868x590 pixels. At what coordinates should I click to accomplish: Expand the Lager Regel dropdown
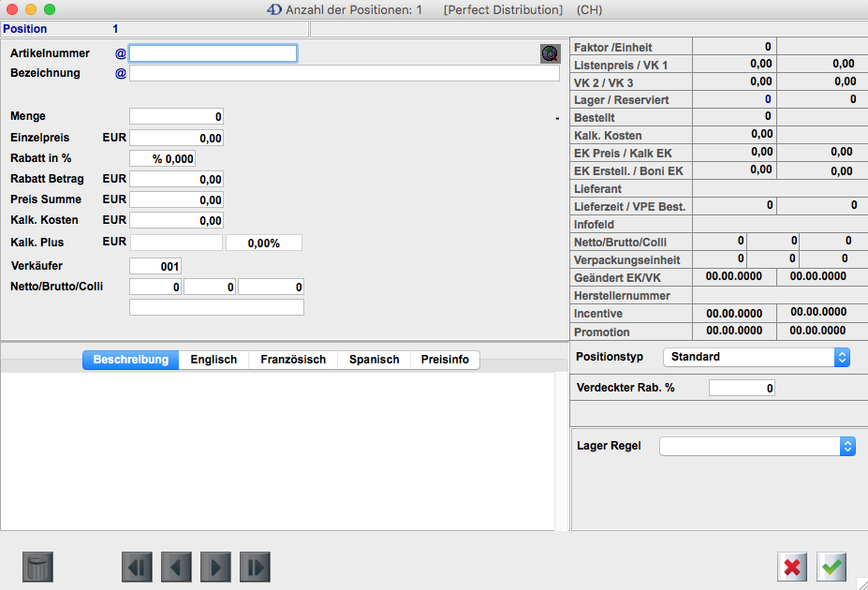pyautogui.click(x=757, y=446)
